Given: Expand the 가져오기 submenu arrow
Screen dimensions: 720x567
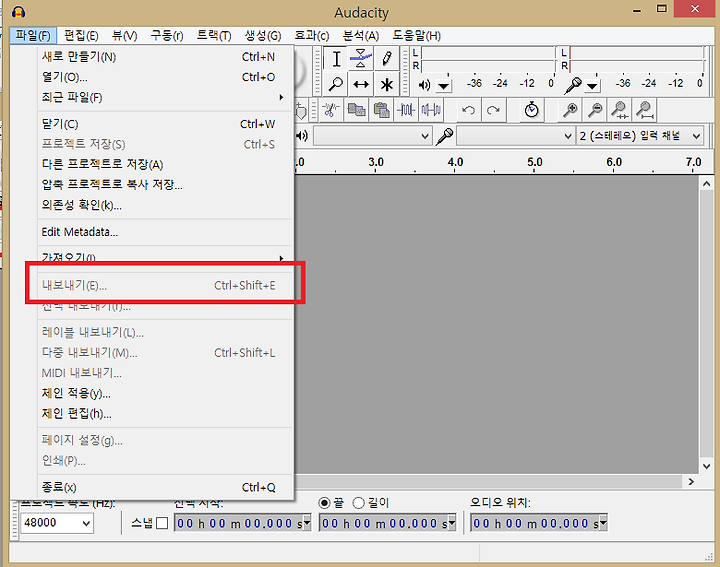Looking at the screenshot, I should 281,258.
